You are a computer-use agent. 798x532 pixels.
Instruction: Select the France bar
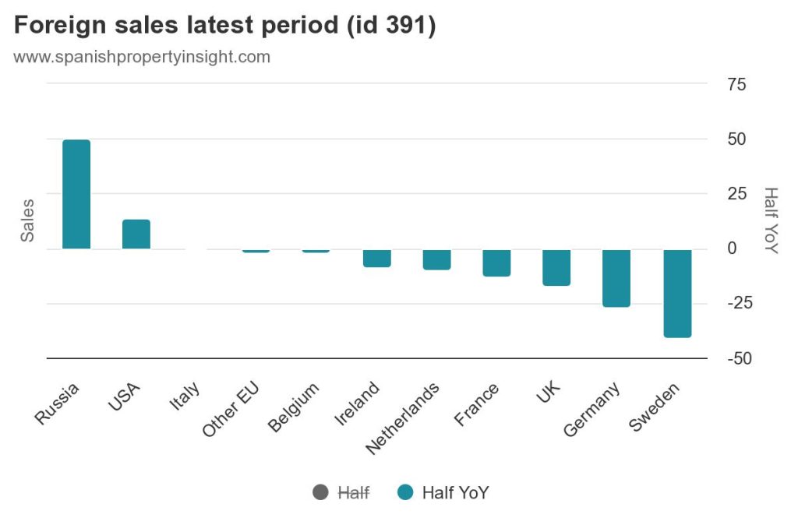click(x=496, y=262)
